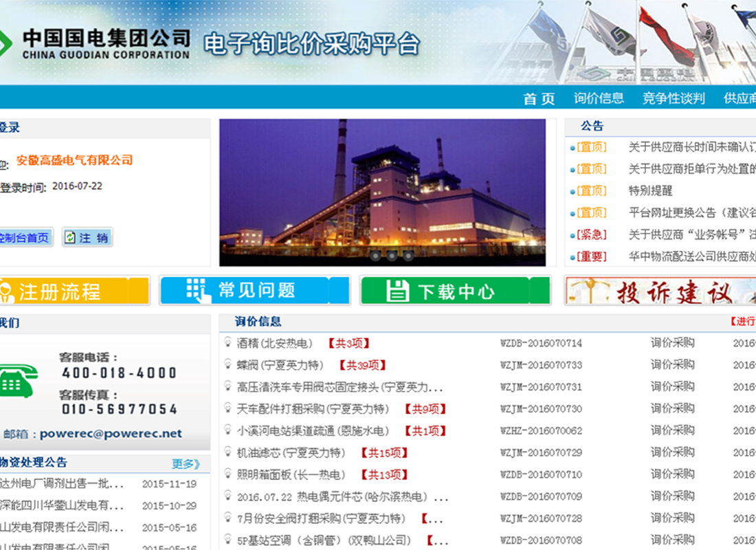Open 更多 link in 物资处理公告
The image size is (756, 550).
(x=186, y=464)
